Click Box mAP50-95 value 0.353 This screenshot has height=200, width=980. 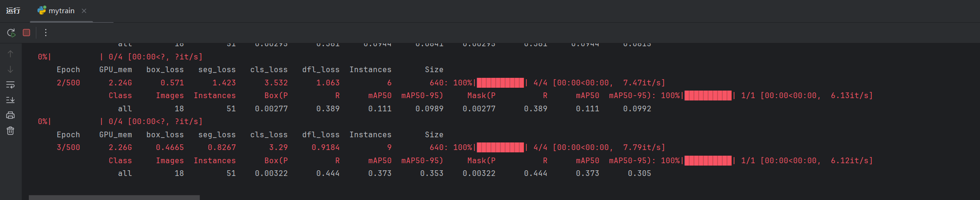pos(432,173)
